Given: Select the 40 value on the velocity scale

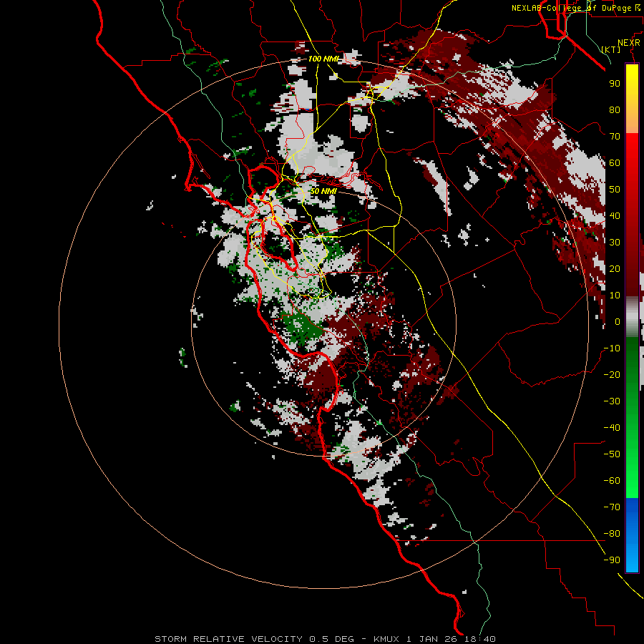Looking at the screenshot, I should pyautogui.click(x=615, y=215).
